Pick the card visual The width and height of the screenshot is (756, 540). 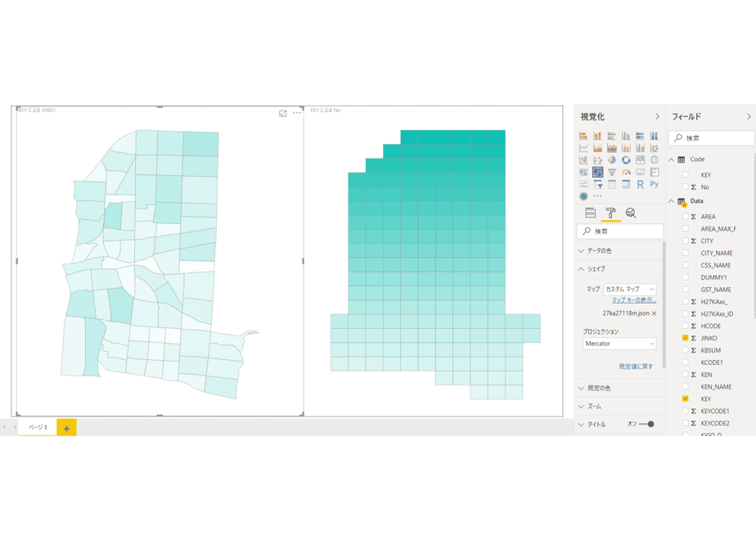[x=641, y=172]
